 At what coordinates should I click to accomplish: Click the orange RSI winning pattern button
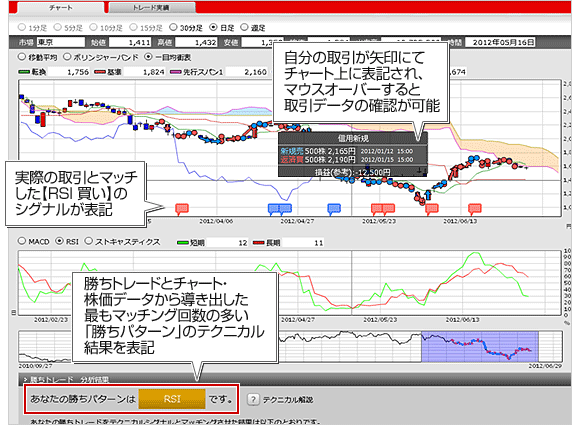(x=172, y=399)
